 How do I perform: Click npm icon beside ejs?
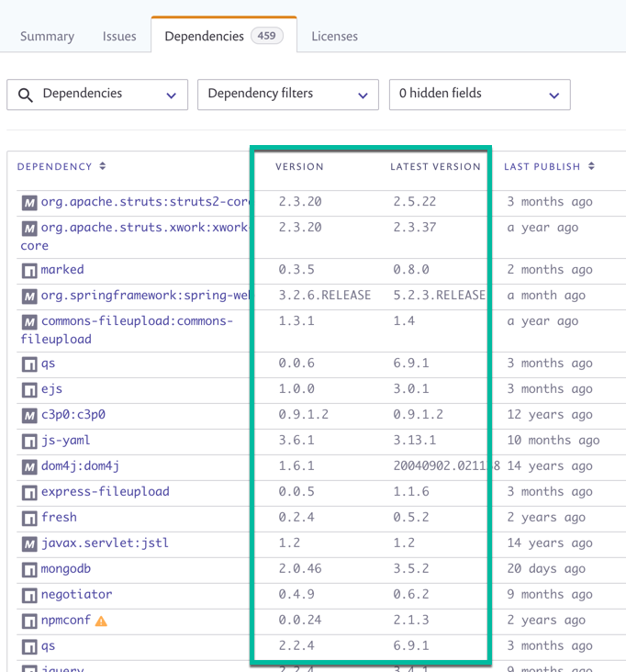pyautogui.click(x=29, y=390)
